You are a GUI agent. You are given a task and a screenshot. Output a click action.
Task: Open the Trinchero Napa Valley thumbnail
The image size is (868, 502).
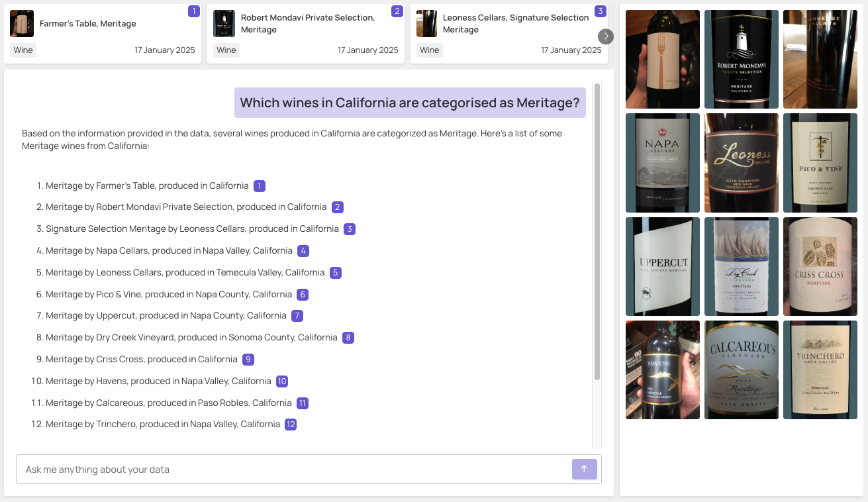click(820, 370)
